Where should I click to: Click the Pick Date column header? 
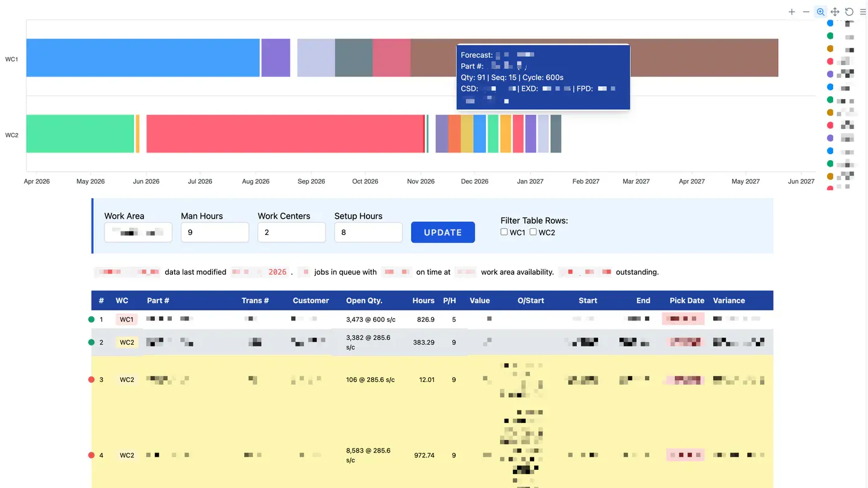coord(687,301)
